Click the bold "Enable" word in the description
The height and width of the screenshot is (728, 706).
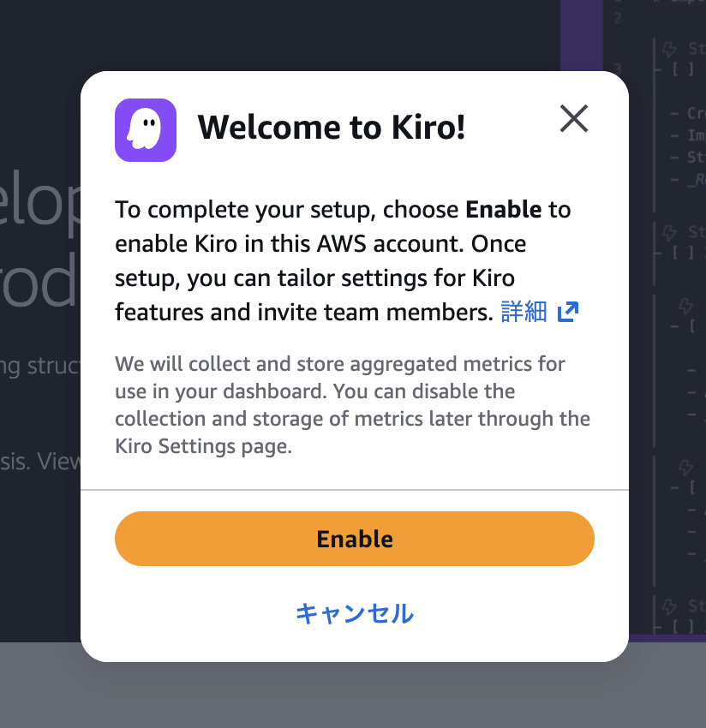click(x=503, y=210)
